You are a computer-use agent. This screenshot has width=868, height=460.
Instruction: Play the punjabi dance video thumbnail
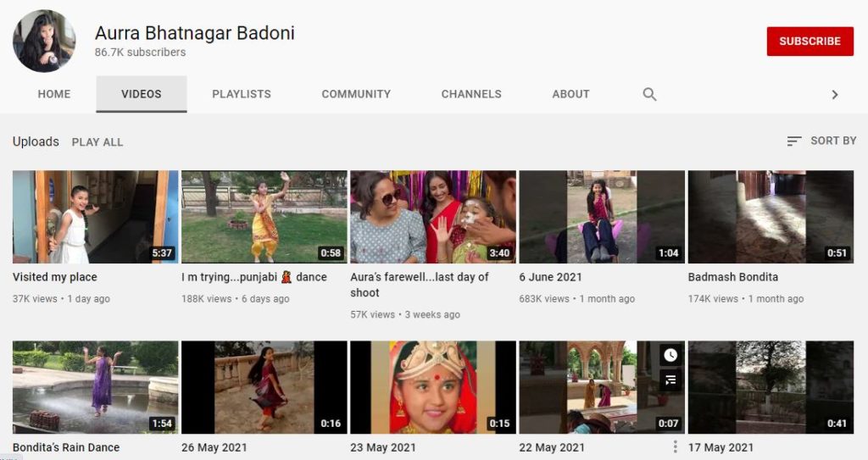(264, 216)
